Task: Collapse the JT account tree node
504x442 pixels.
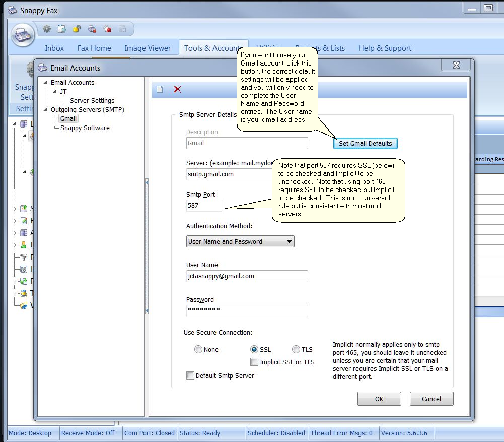Action: (55, 92)
